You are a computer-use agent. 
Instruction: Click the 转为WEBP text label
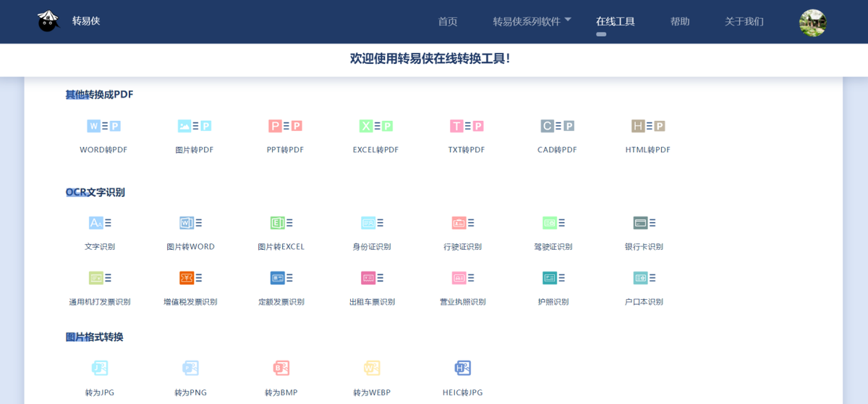point(372,392)
